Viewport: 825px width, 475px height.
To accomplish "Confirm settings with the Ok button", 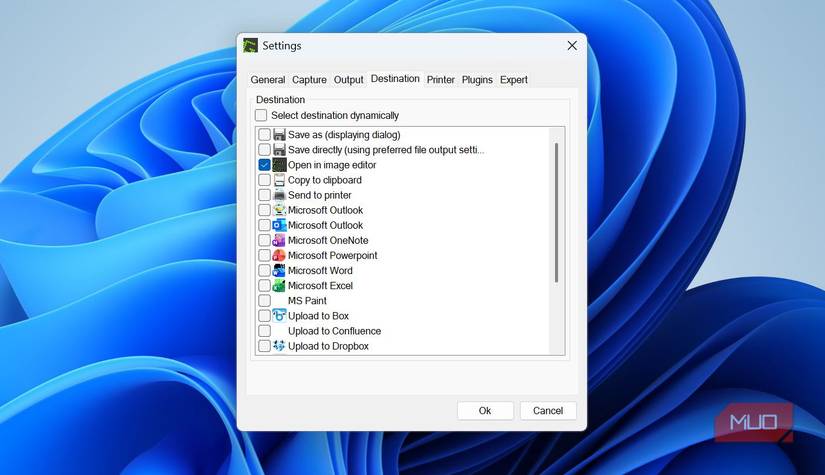I will click(x=485, y=411).
